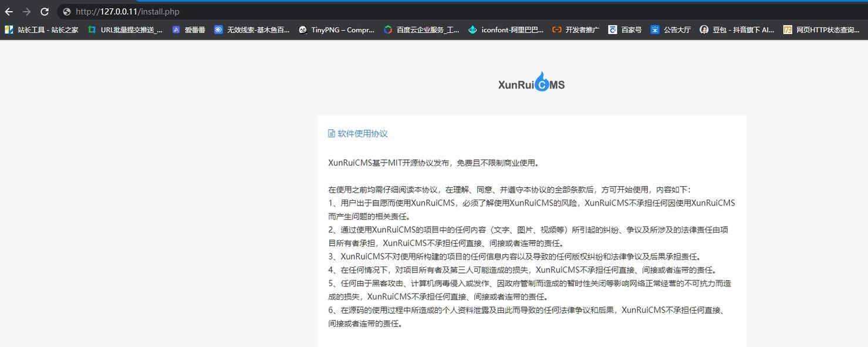
Task: Click the document icon beside 软件使用协议
Action: [x=332, y=133]
